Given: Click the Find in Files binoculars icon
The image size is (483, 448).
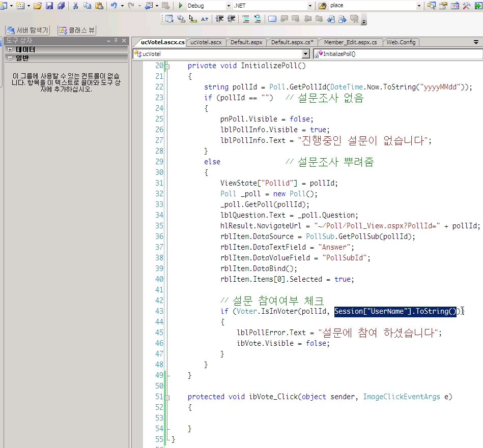Looking at the screenshot, I should click(x=322, y=6).
